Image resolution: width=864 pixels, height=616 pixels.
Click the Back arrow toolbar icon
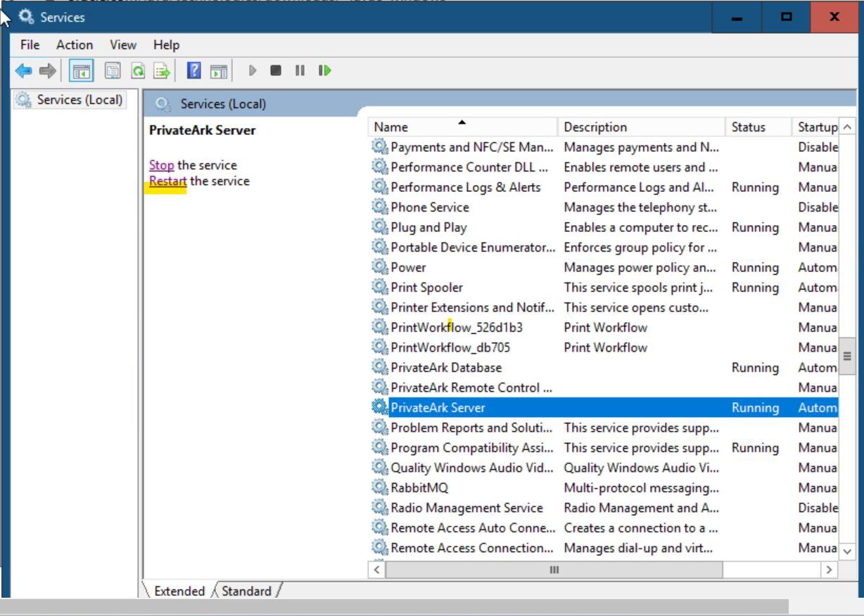point(24,70)
